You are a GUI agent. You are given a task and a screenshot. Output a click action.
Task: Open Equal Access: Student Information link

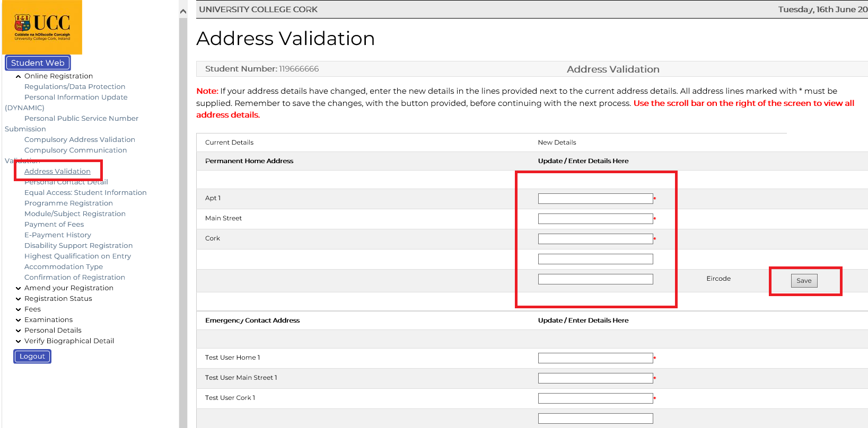(x=85, y=192)
